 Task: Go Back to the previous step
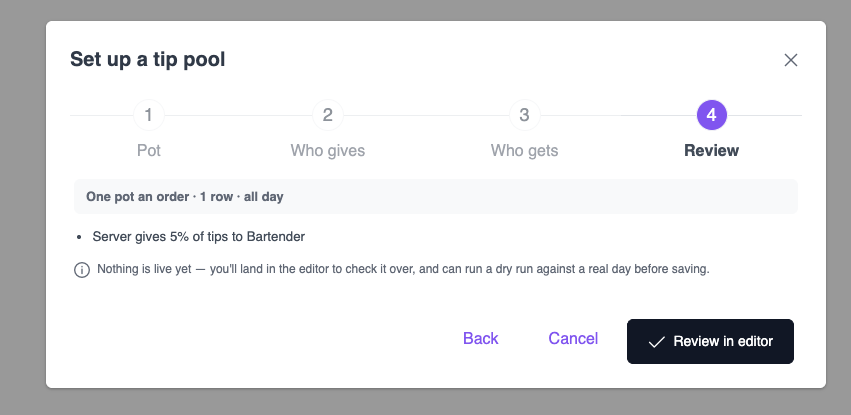pyautogui.click(x=480, y=339)
